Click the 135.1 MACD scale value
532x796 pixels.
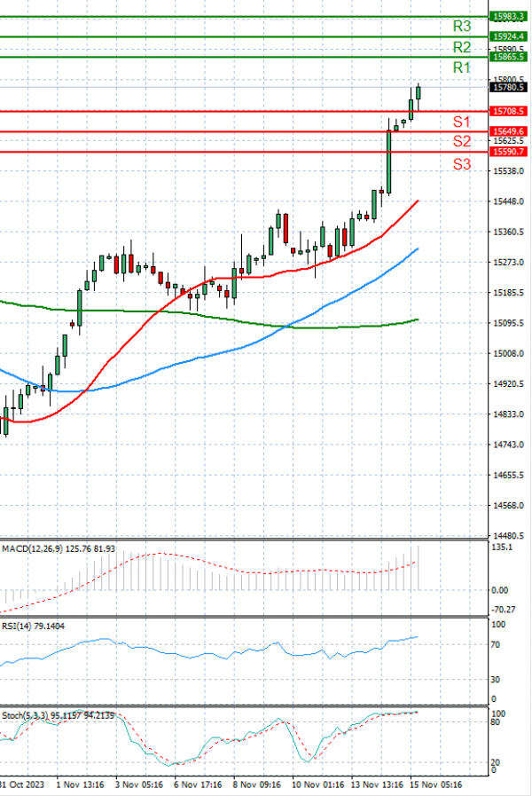(x=502, y=547)
